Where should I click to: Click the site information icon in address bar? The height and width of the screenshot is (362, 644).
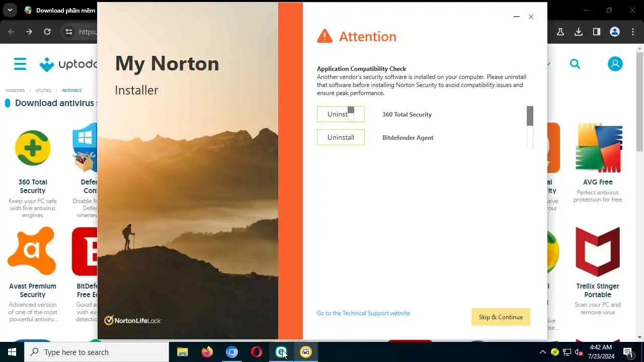(x=69, y=32)
